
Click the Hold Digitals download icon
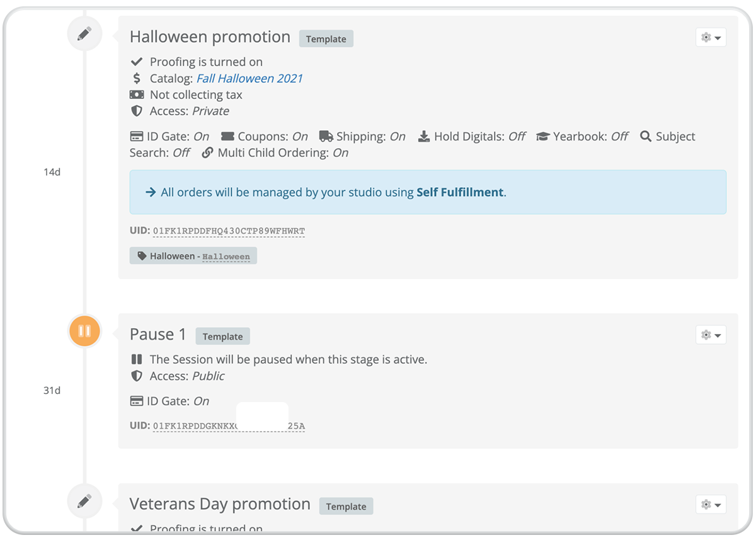pos(424,136)
